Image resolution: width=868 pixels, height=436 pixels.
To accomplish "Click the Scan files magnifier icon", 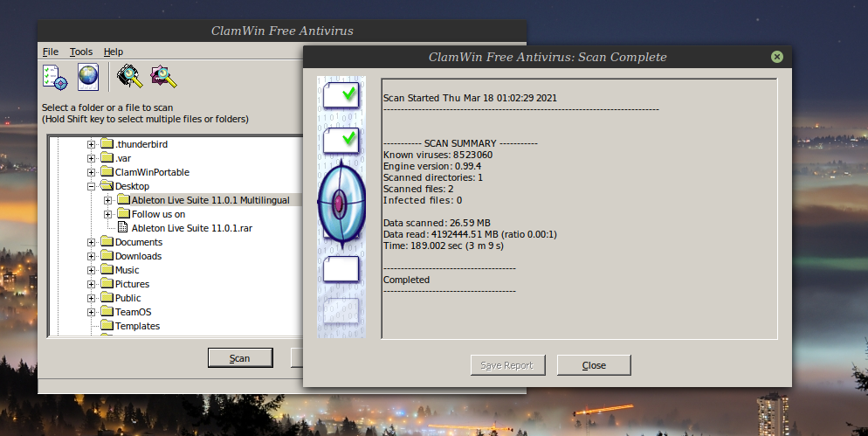I will coord(163,76).
